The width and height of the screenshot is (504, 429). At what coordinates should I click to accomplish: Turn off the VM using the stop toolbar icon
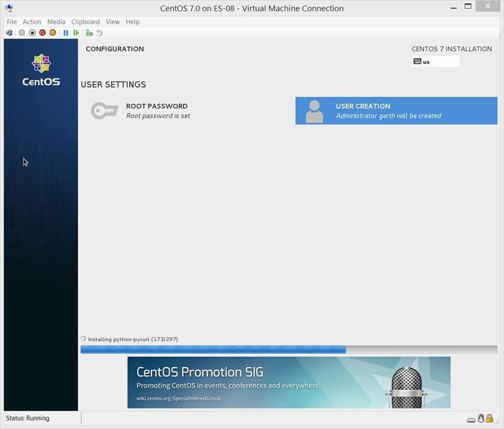pyautogui.click(x=32, y=32)
